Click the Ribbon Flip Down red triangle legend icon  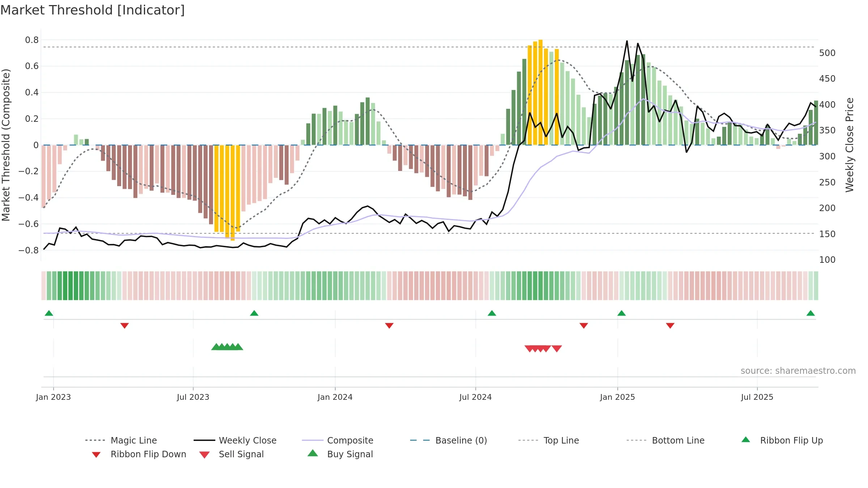pyautogui.click(x=96, y=455)
